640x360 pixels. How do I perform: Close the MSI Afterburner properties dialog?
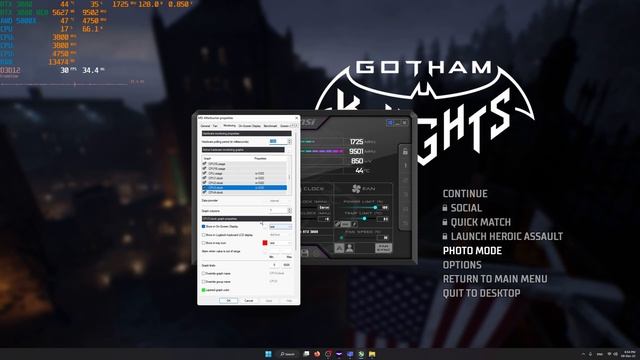[297, 118]
